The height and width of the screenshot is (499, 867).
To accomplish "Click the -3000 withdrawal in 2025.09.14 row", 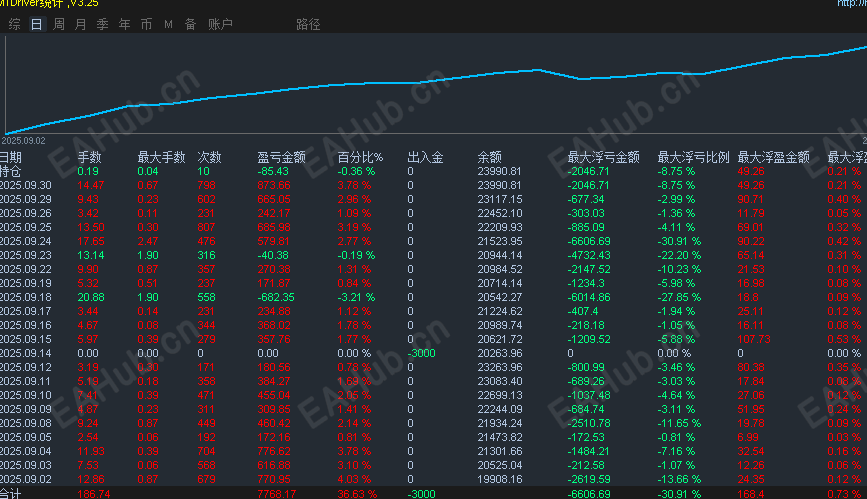I will 421,353.
